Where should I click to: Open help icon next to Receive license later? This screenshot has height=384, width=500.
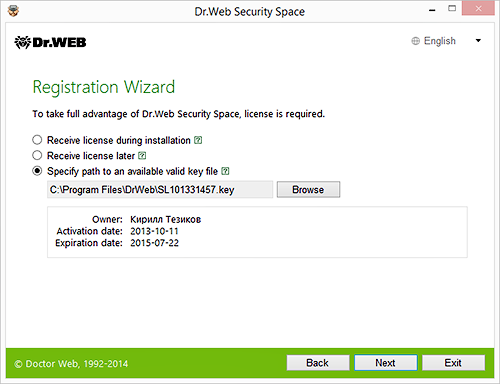pyautogui.click(x=142, y=155)
